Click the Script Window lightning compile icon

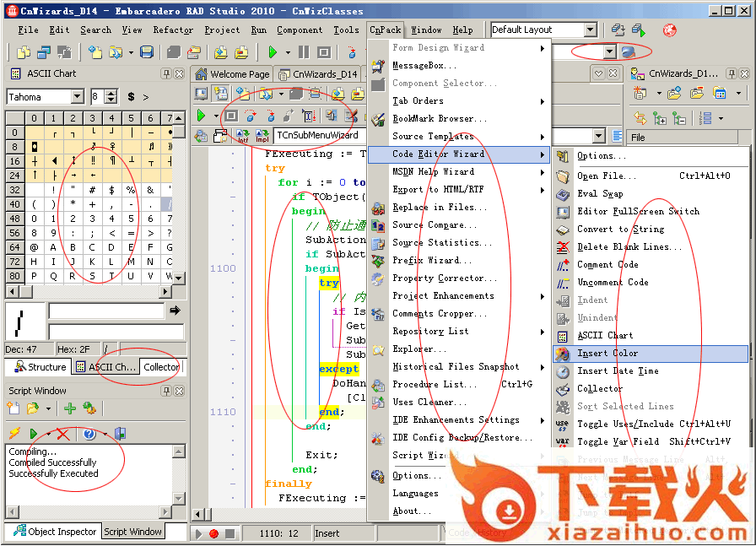(14, 434)
